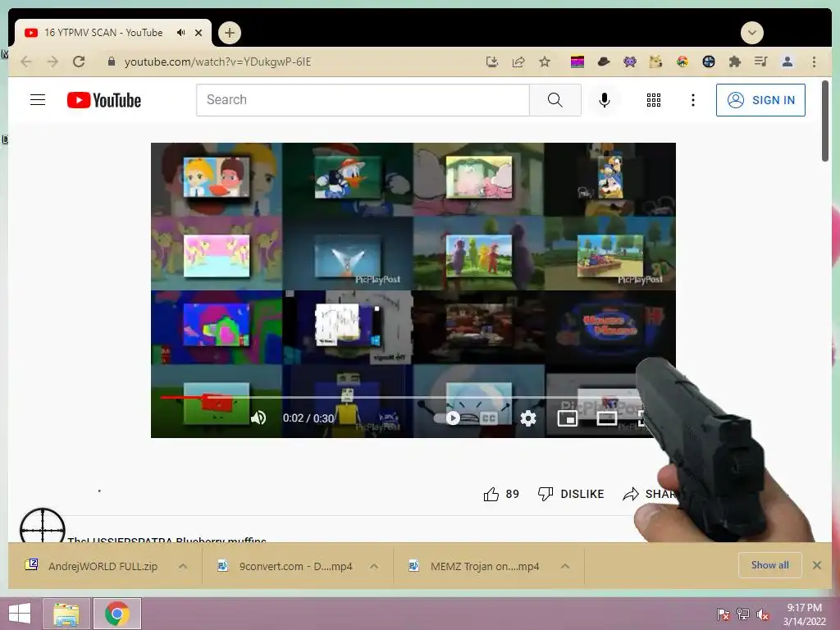The height and width of the screenshot is (630, 840).
Task: Open the striped rainbow extension icon
Action: (x=577, y=62)
